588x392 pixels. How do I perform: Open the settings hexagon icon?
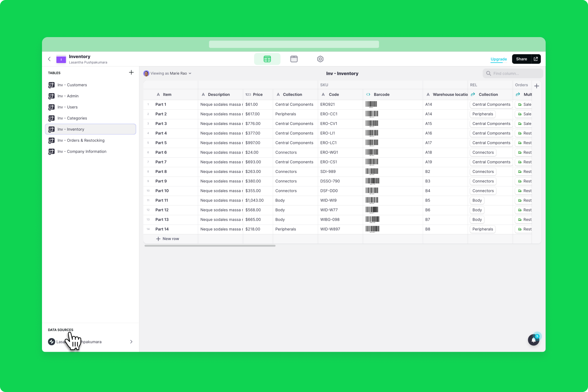click(320, 59)
